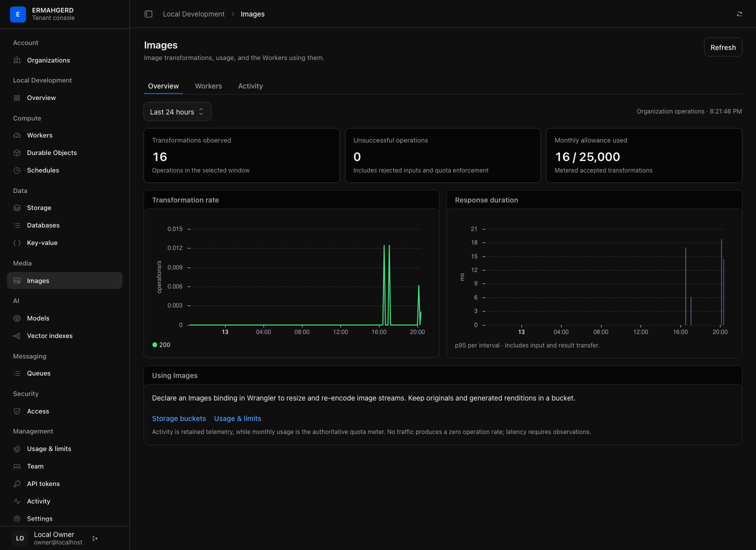Click the Queues list icon

17,373
